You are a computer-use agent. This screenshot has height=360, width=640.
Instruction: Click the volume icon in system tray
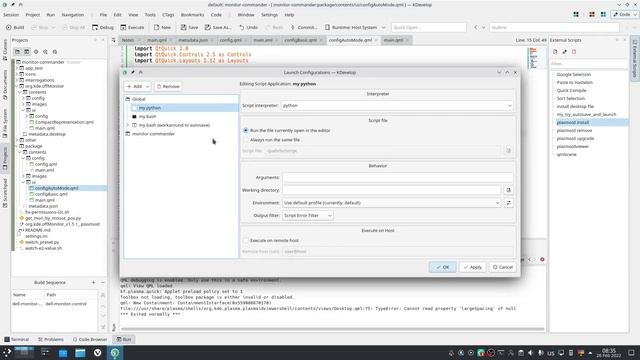tap(530, 353)
